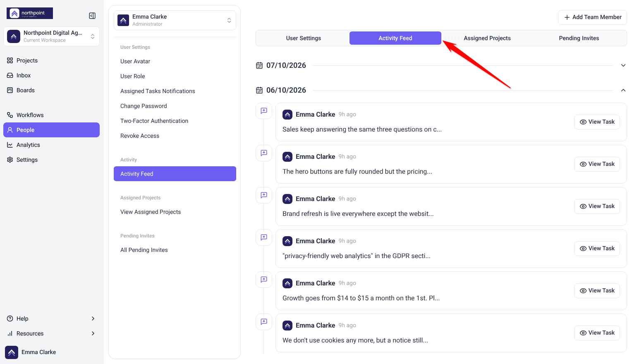
Task: Select People in the sidebar
Action: 51,130
